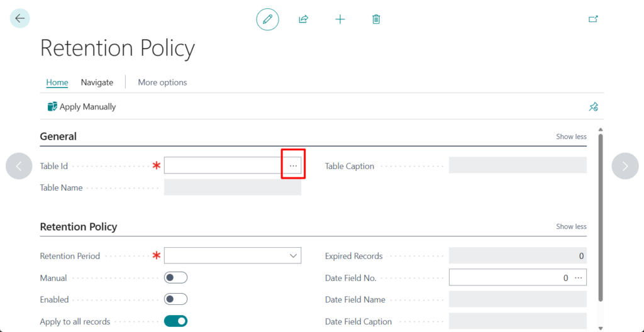This screenshot has width=644, height=332.
Task: Open the Retention Period dropdown
Action: click(293, 256)
